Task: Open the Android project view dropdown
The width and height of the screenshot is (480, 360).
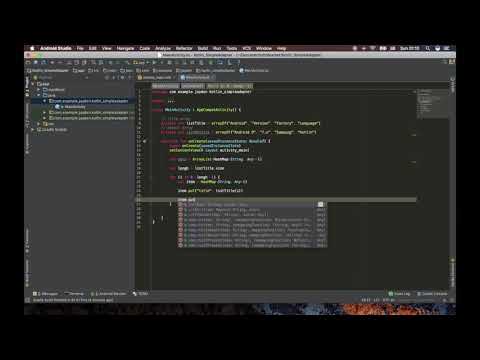Action: (x=61, y=77)
